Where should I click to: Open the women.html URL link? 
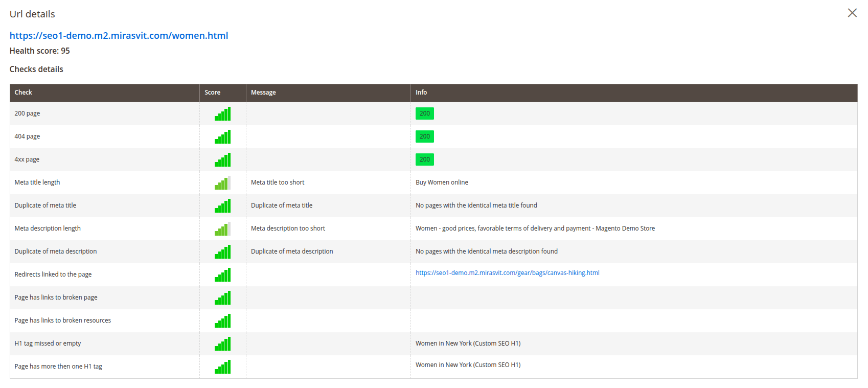pyautogui.click(x=119, y=35)
